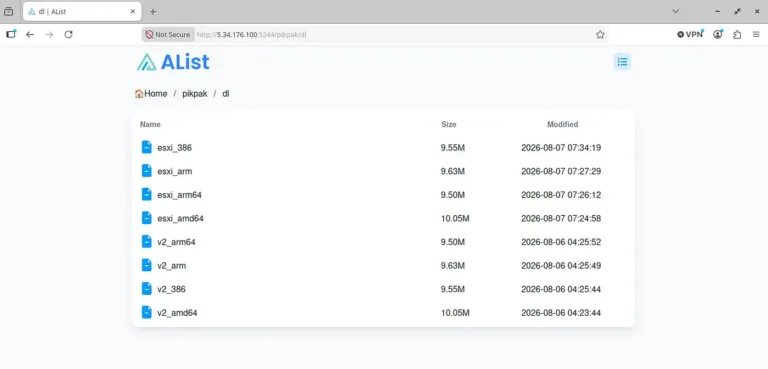This screenshot has height=369, width=768.
Task: Click the 10.05M size of esxi_amd64
Action: tap(455, 218)
